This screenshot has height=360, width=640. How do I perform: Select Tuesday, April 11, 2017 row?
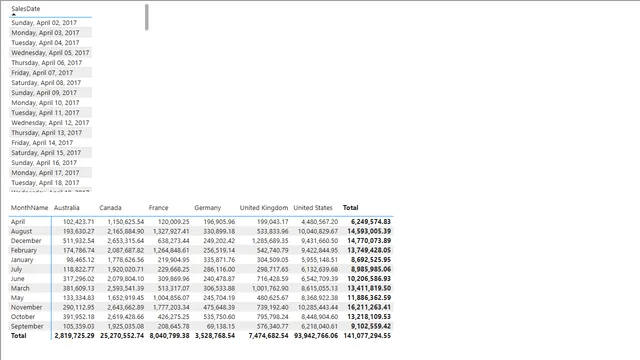[51, 113]
